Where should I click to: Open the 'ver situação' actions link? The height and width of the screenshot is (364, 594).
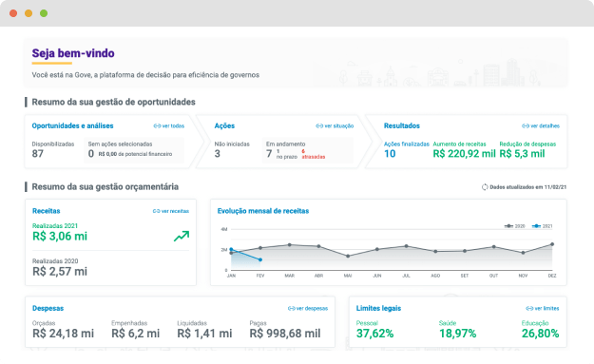(335, 126)
